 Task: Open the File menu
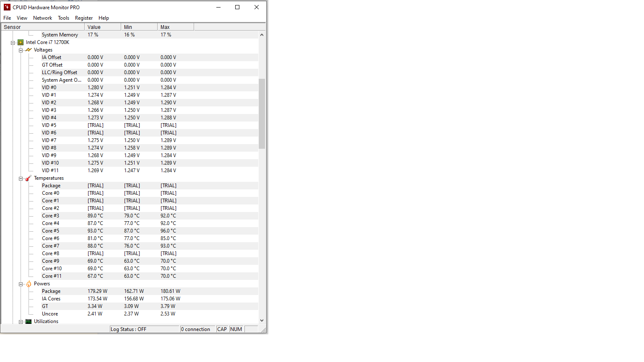coord(7,18)
